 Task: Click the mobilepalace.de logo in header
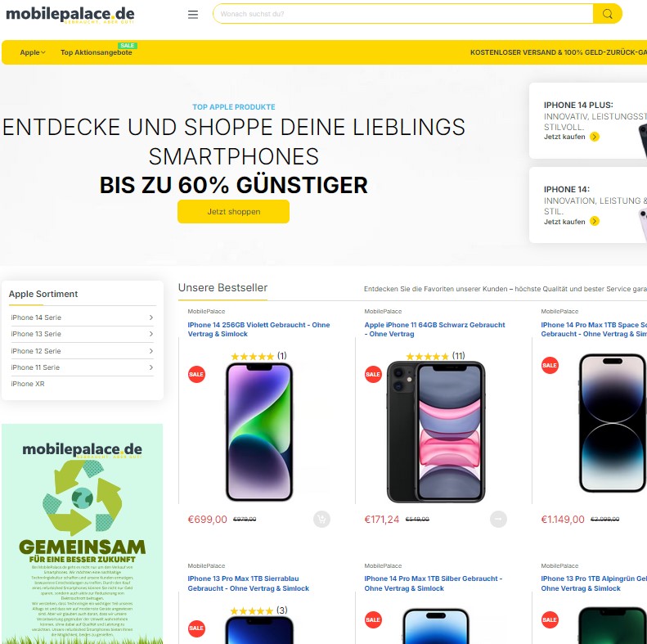[x=70, y=15]
